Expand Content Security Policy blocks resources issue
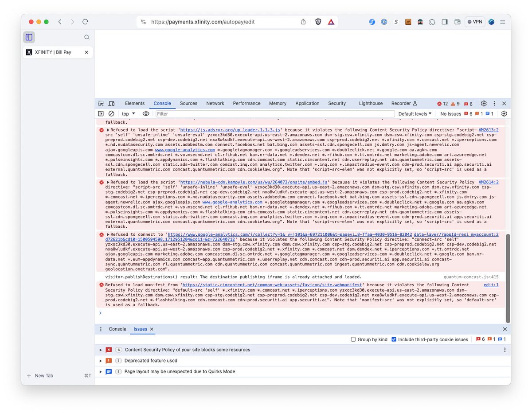Viewport: 532px width, 413px height. click(x=101, y=350)
